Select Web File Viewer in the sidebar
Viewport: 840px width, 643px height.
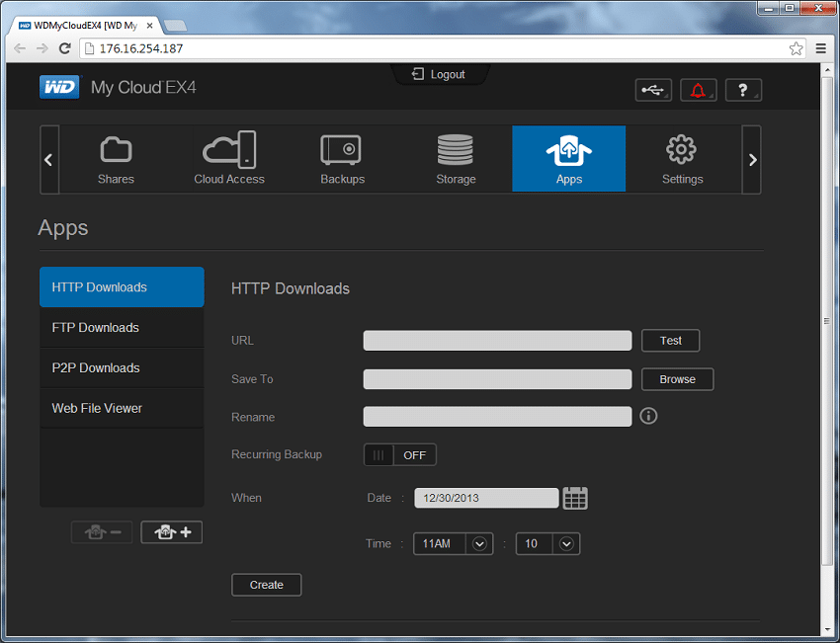coord(122,408)
